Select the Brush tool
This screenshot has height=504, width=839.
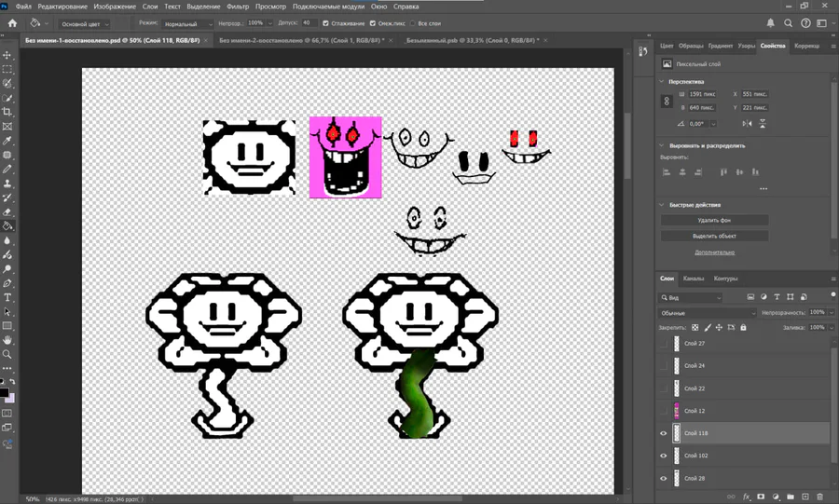point(7,169)
